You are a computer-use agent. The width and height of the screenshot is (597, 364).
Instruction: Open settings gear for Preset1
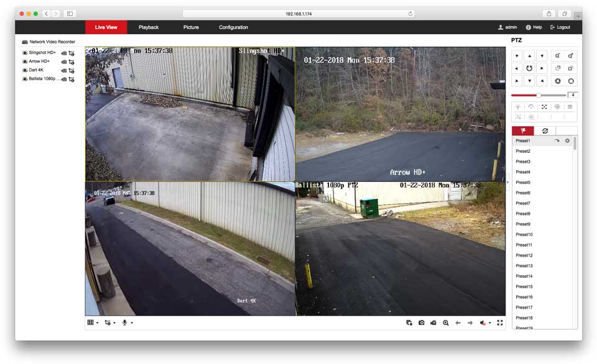[567, 141]
